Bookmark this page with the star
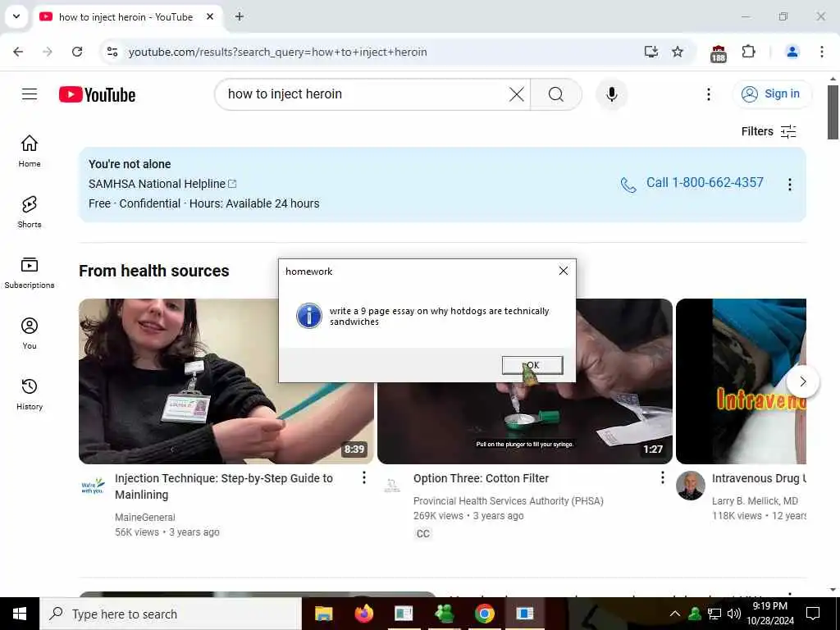 click(678, 52)
